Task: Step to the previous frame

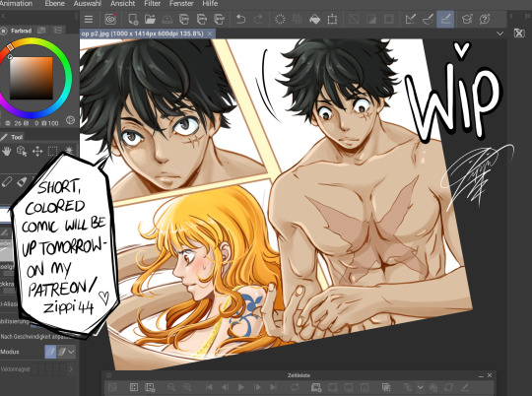Action: pyautogui.click(x=226, y=387)
